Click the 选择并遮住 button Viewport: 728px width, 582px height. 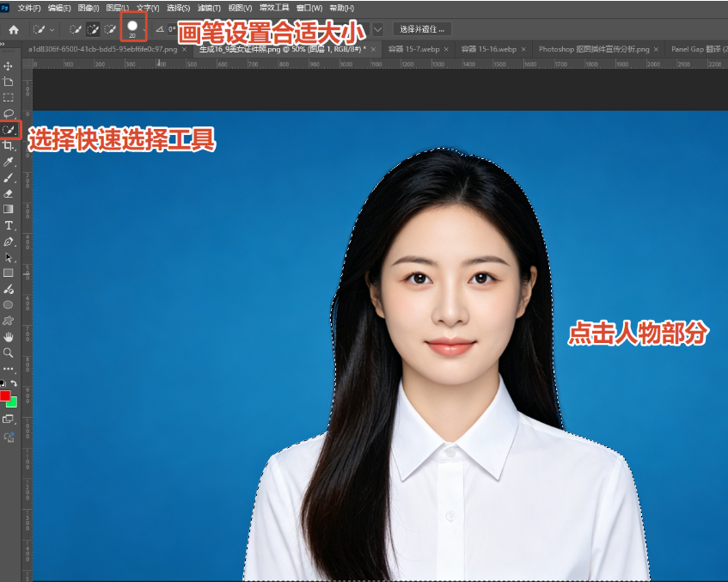tap(422, 29)
